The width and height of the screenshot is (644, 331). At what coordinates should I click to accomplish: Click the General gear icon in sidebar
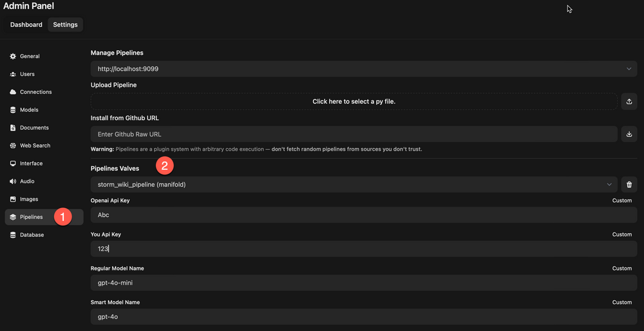click(x=13, y=57)
